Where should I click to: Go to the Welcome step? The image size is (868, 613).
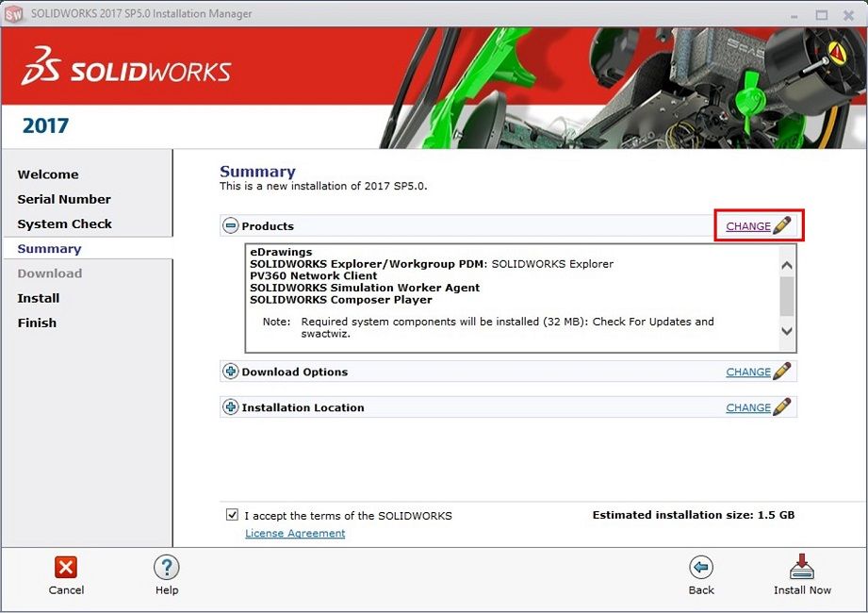(x=48, y=174)
